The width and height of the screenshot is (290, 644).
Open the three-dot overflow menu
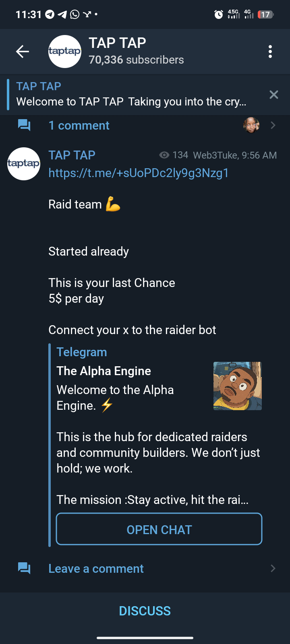tap(270, 52)
